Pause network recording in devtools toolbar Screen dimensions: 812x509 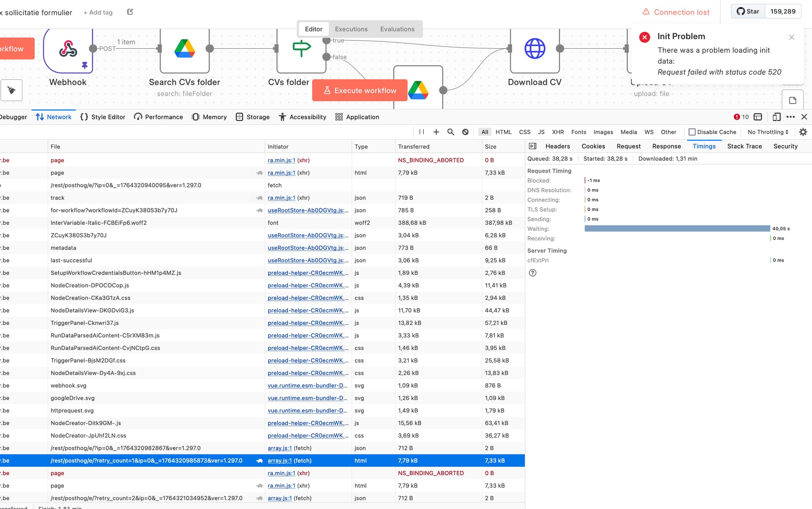421,132
